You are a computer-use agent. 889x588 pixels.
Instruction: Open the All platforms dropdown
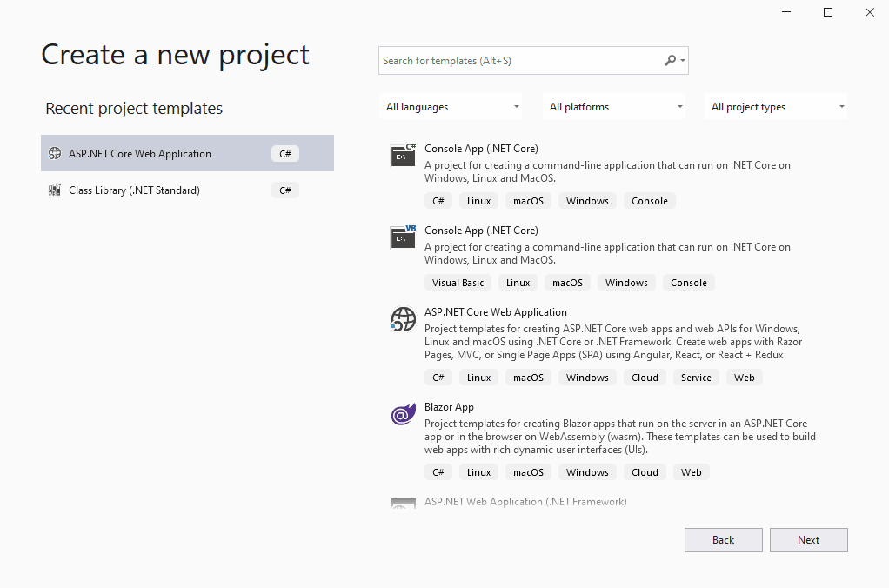613,107
